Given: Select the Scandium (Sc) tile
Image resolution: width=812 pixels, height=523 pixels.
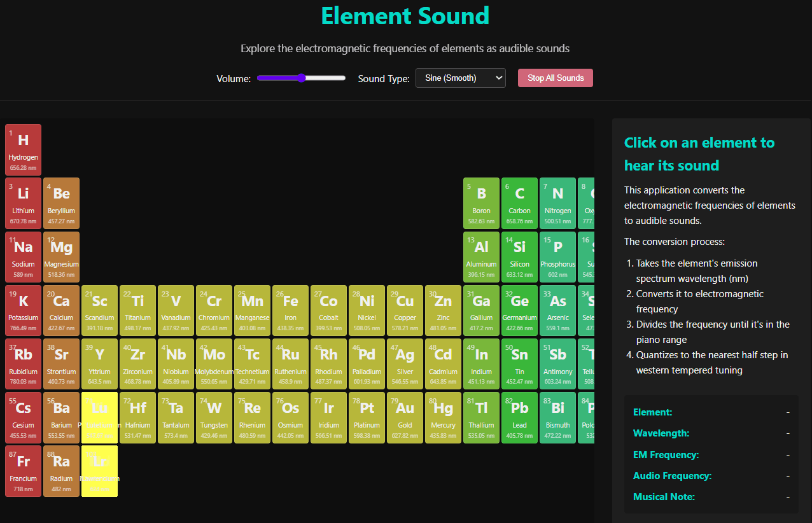Looking at the screenshot, I should pos(99,310).
